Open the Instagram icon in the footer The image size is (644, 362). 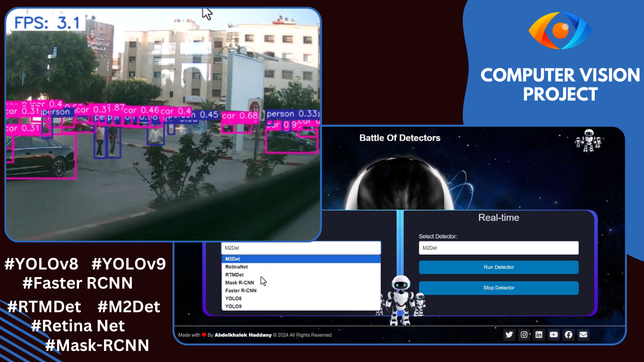524,334
